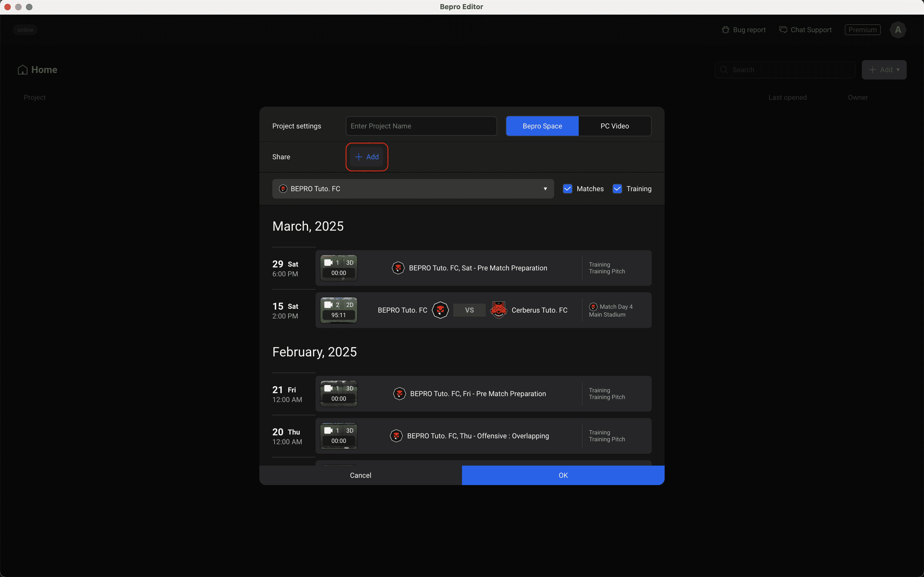Select the March 15 match thumbnail

(339, 310)
